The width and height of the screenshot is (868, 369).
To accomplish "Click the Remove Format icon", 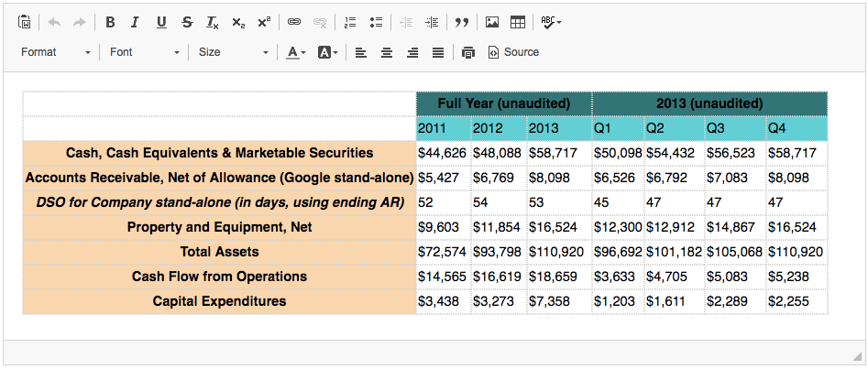I will tap(213, 22).
